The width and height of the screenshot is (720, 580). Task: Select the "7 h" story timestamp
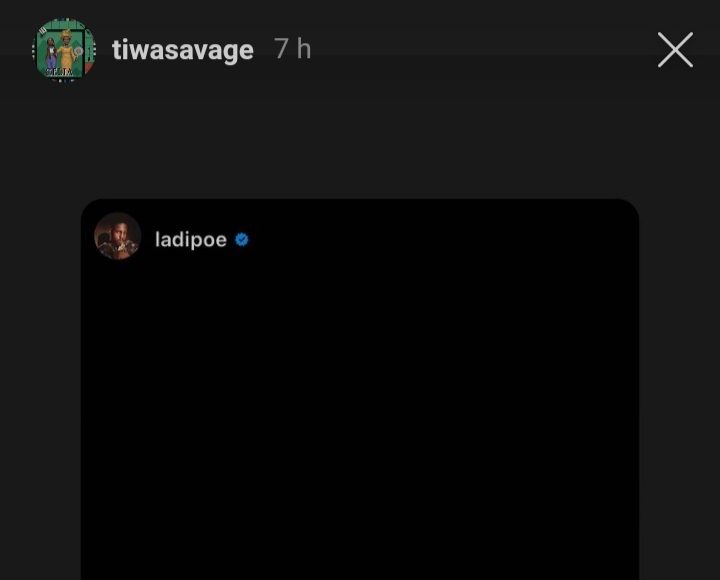(x=292, y=49)
